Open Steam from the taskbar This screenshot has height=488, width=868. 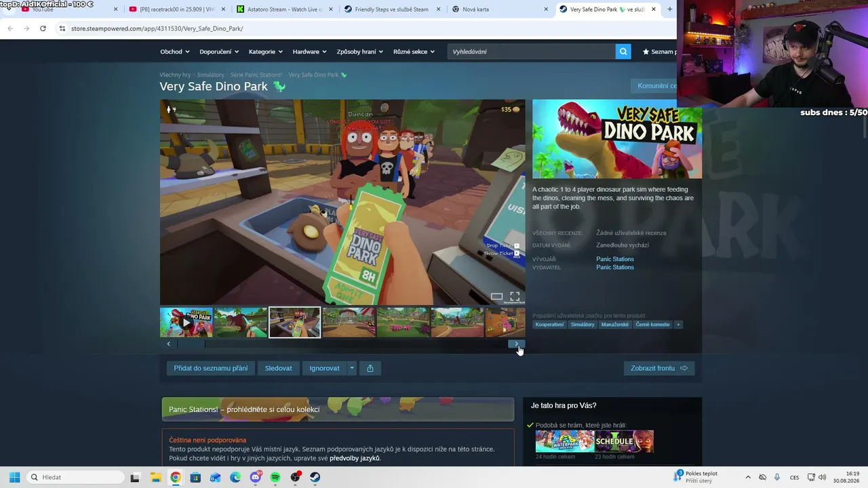(x=315, y=477)
